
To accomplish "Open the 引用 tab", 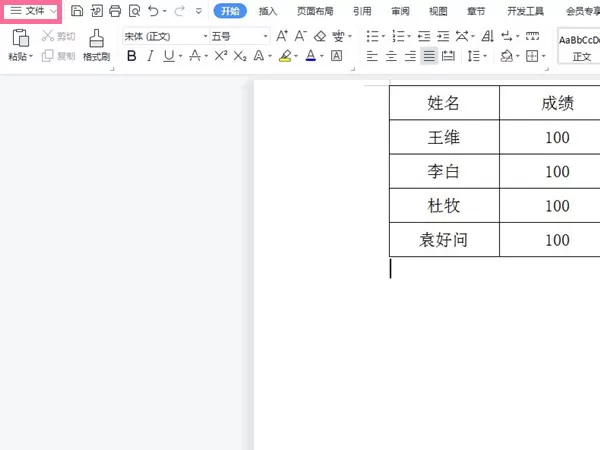I will [x=362, y=11].
